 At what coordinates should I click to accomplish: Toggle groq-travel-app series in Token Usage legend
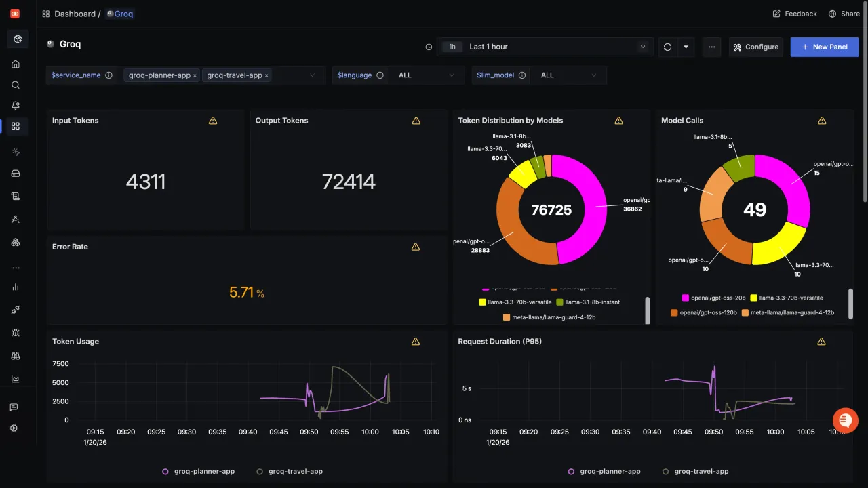pyautogui.click(x=289, y=471)
